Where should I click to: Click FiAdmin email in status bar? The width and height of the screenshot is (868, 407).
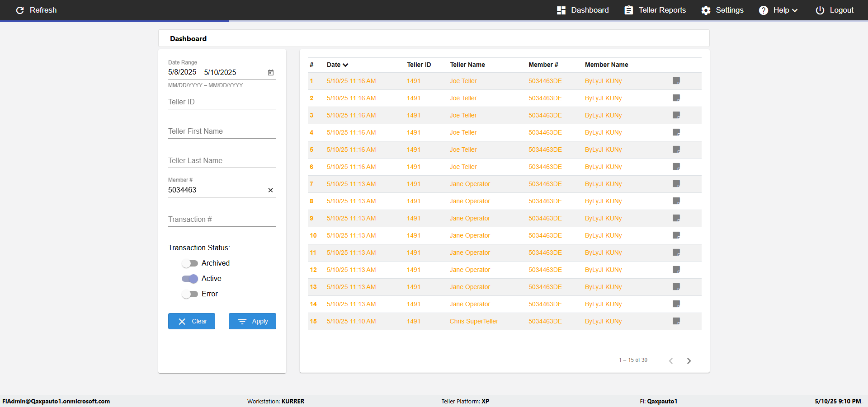(x=56, y=401)
